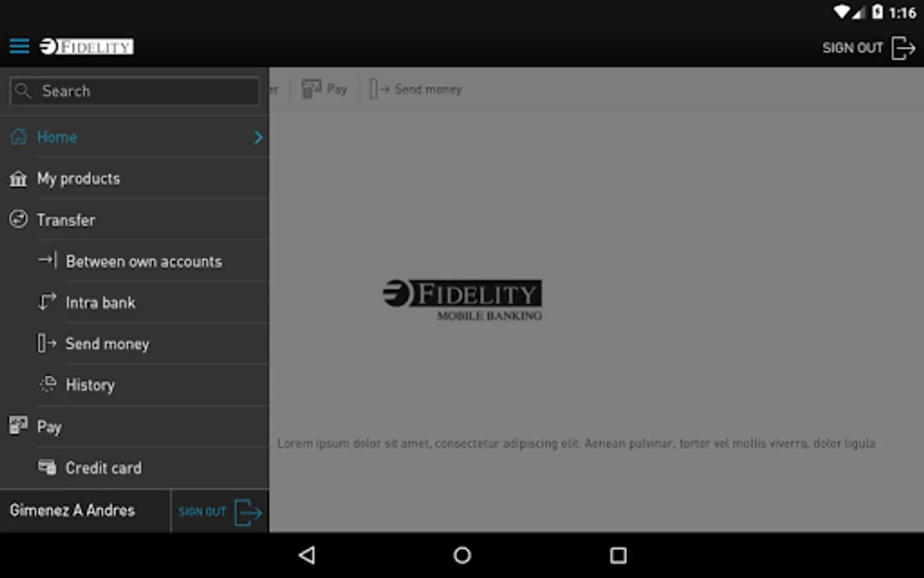Tap the bank building icon
Image resolution: width=924 pixels, height=578 pixels.
(19, 179)
